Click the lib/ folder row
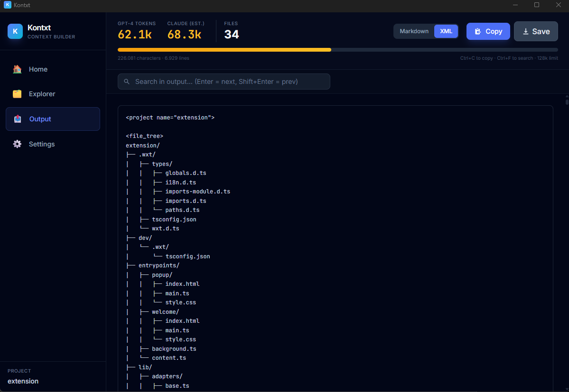Screen dimensions: 569x392 145,367
